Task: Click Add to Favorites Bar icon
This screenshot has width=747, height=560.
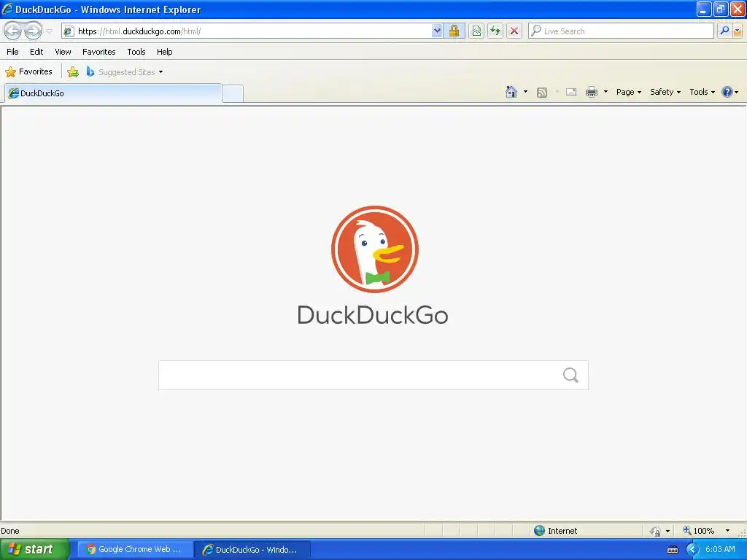Action: [73, 72]
